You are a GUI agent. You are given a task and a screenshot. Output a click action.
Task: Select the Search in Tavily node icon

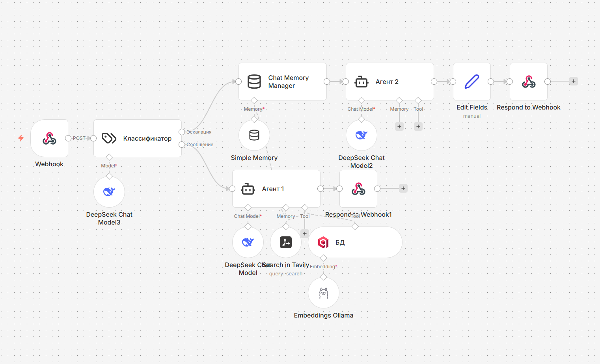285,242
